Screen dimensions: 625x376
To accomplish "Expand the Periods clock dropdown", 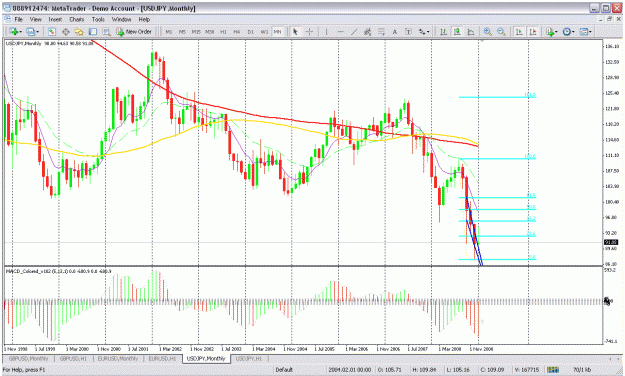I will (574, 32).
